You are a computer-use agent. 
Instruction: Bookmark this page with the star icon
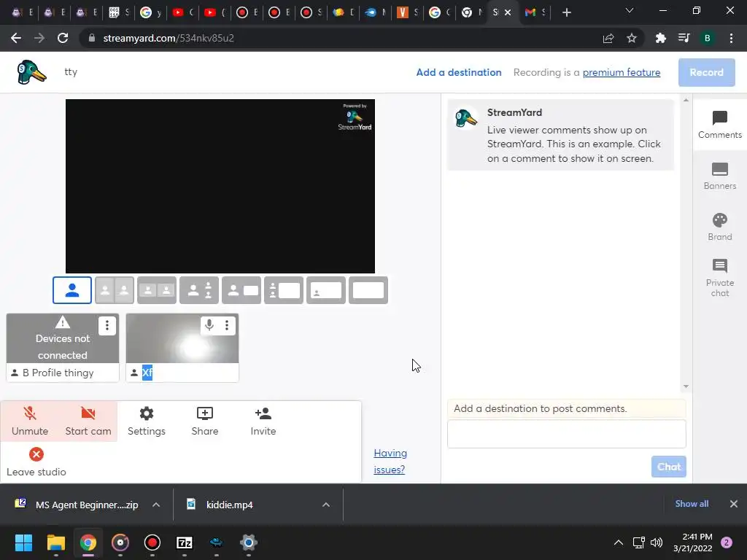(632, 38)
